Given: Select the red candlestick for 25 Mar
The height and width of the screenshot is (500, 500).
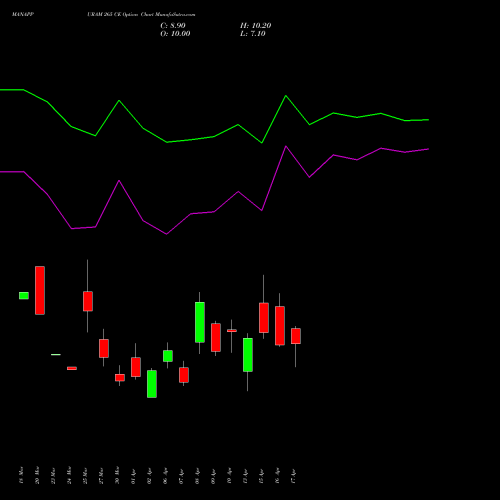Looking at the screenshot, I should click(x=88, y=301).
